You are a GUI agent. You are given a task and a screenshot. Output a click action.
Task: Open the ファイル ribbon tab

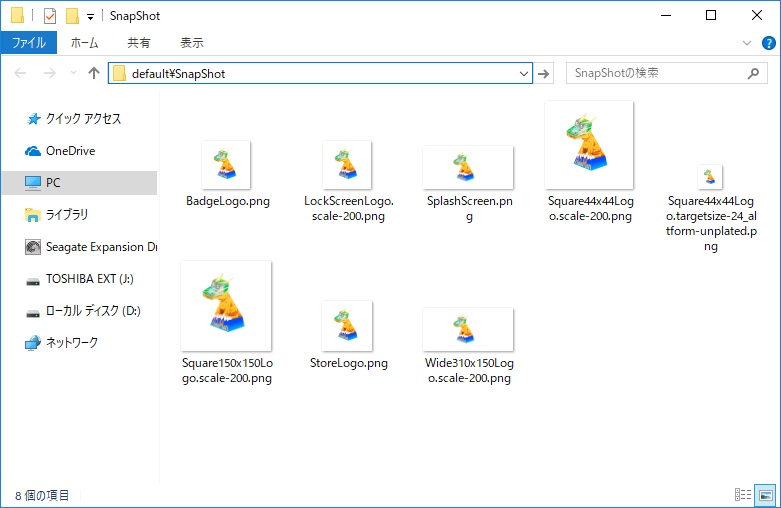click(x=29, y=43)
